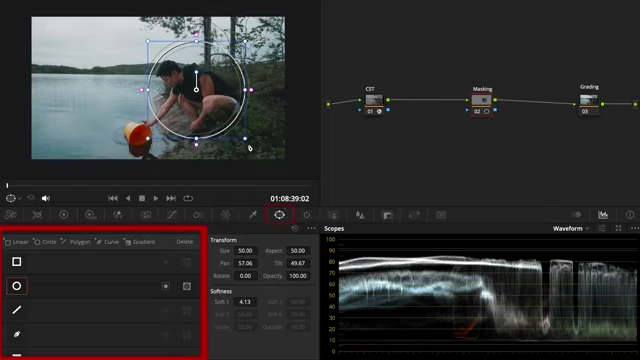Open Window palette options menu dots
This screenshot has height=360, width=640.
pos(311,229)
